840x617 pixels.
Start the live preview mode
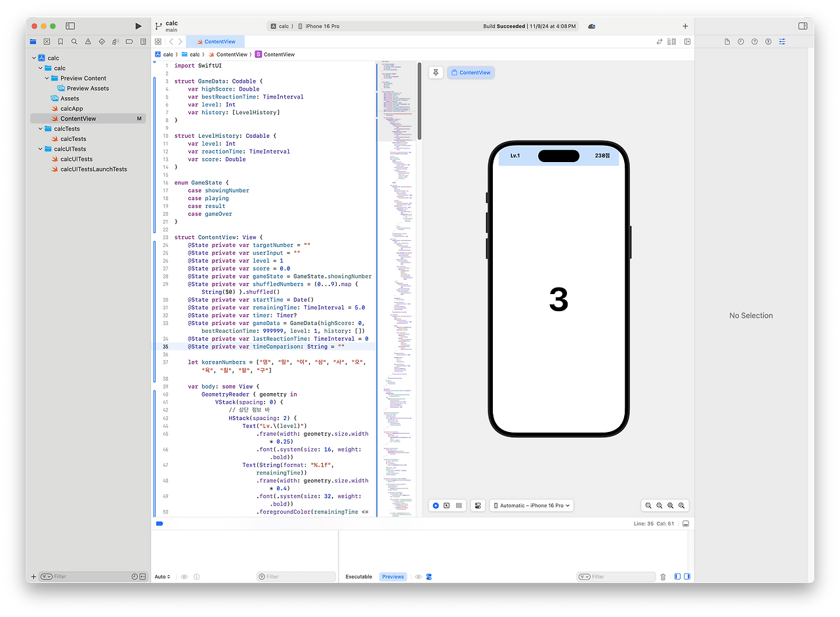coord(436,505)
